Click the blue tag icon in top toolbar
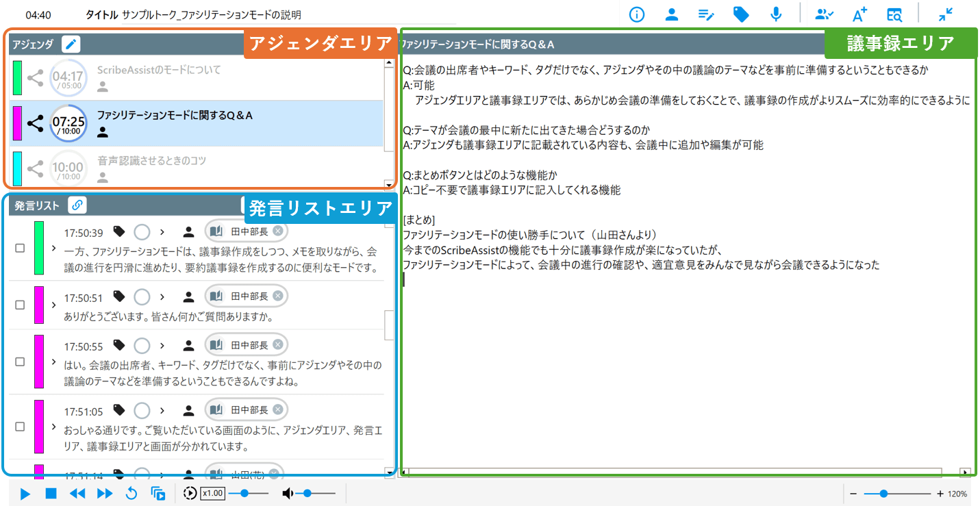Viewport: 980px width, 506px height. pyautogui.click(x=741, y=14)
